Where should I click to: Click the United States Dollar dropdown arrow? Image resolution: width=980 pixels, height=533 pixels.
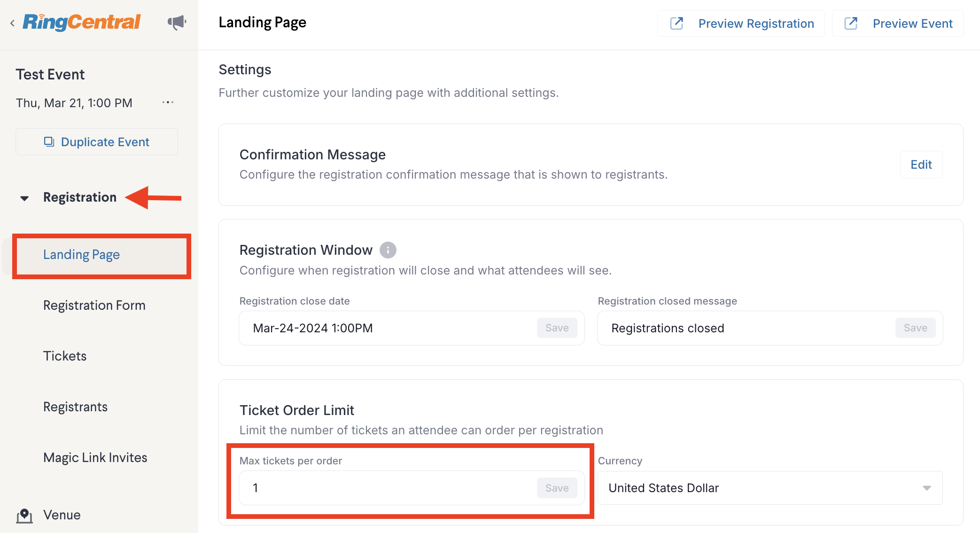click(926, 488)
